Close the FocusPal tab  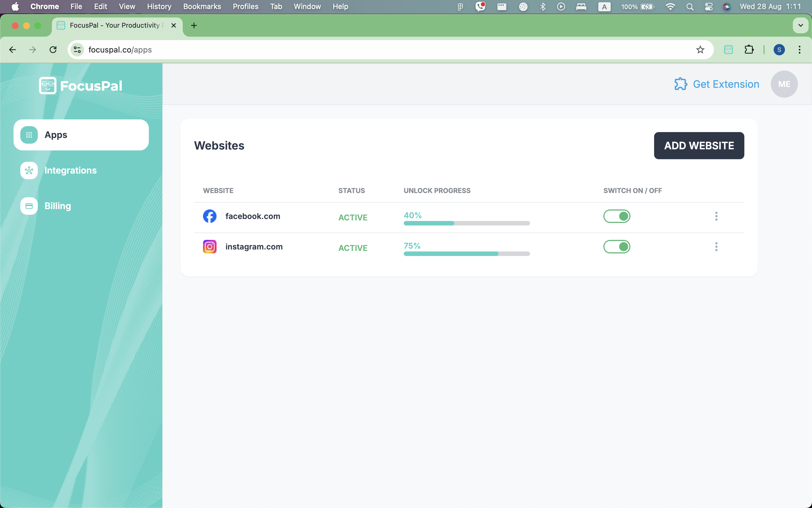(173, 25)
